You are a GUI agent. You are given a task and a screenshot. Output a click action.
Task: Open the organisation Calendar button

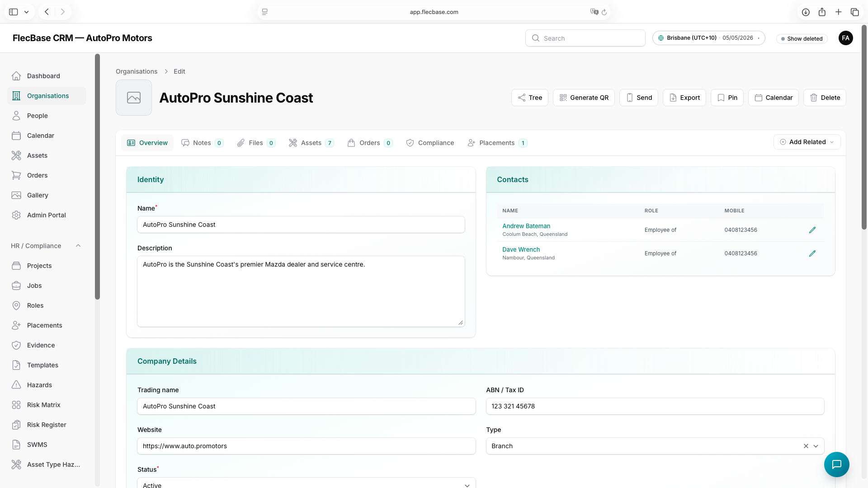click(x=774, y=98)
